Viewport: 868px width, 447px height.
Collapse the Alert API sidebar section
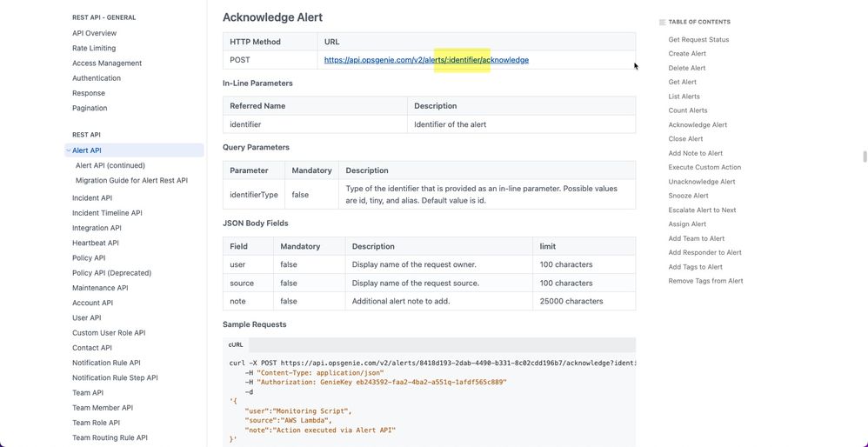pyautogui.click(x=69, y=150)
